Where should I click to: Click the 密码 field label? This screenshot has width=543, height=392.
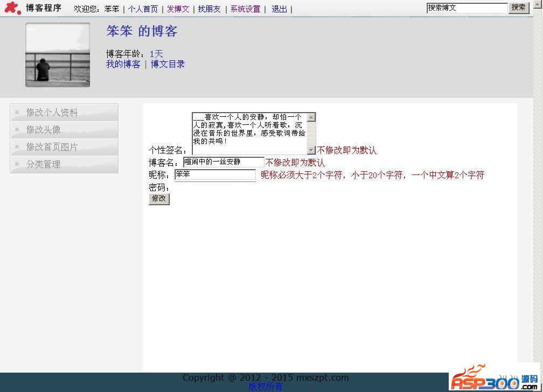pos(159,188)
